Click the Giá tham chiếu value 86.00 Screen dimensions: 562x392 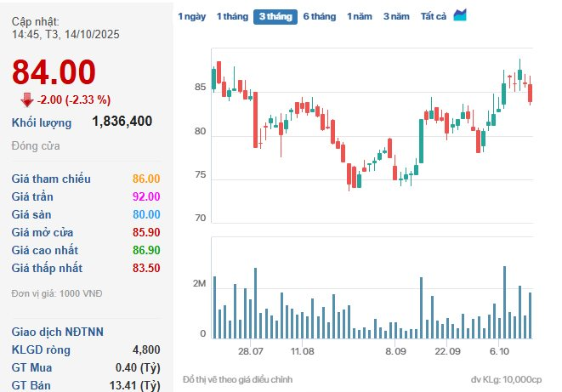(x=146, y=179)
